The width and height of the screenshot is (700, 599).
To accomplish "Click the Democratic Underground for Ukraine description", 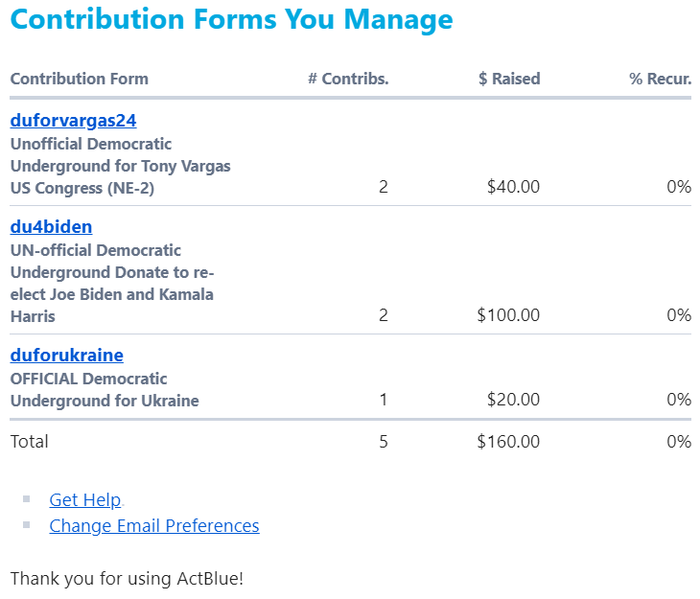I will (x=105, y=390).
